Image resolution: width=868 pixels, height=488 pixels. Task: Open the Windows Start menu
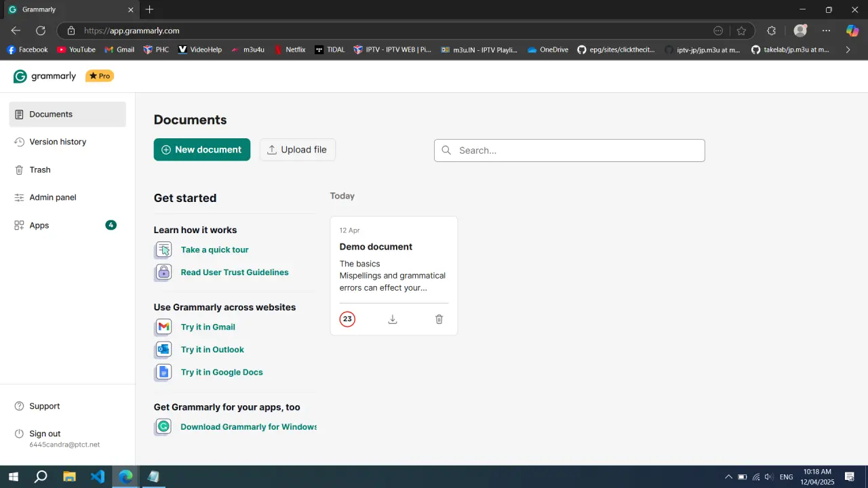(x=13, y=476)
